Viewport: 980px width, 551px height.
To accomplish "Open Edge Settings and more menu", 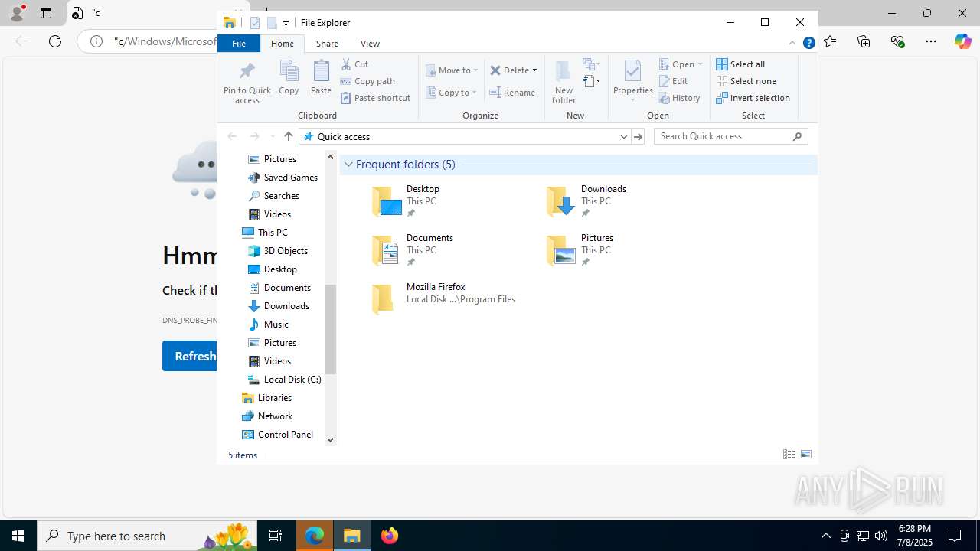I will (931, 41).
